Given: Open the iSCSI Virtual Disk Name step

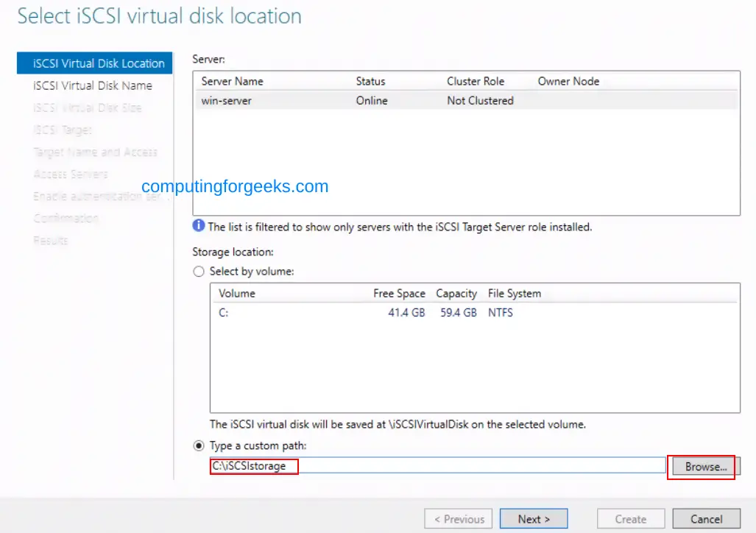Looking at the screenshot, I should (x=93, y=85).
